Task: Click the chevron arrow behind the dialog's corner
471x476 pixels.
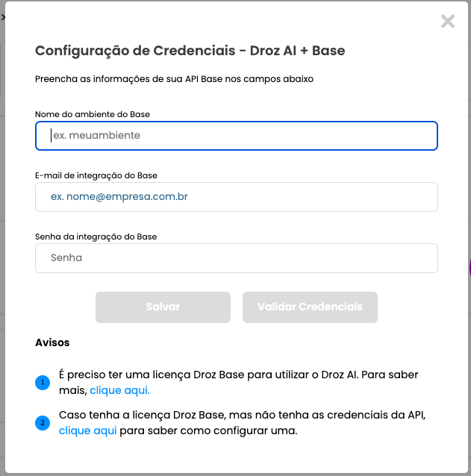Action: (3, 17)
